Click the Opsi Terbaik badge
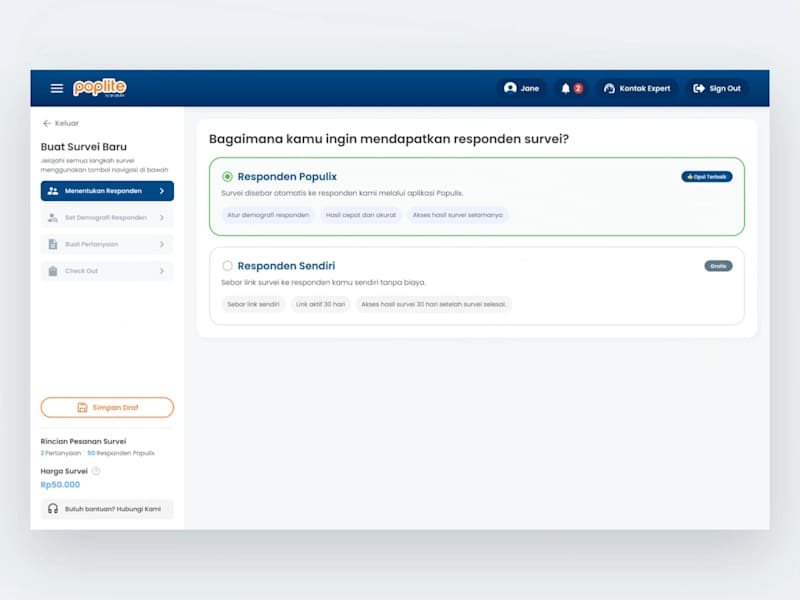Screen dimensions: 800x600 (707, 177)
